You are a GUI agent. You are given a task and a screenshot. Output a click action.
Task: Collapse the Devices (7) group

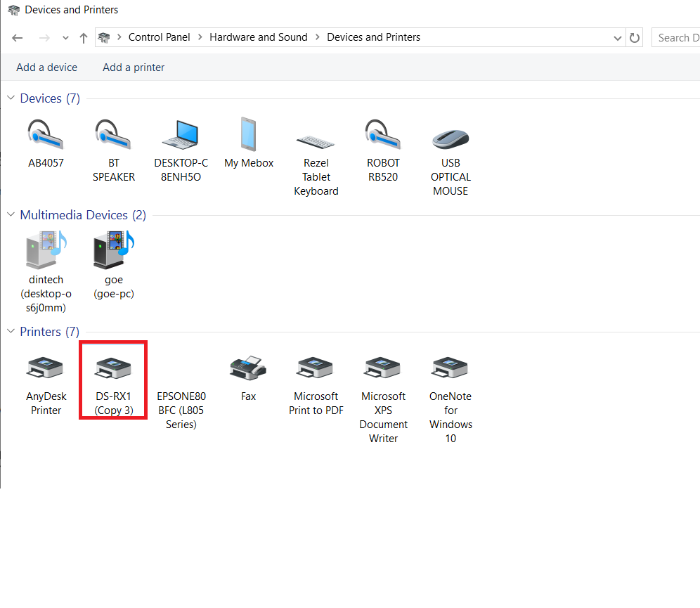(11, 98)
